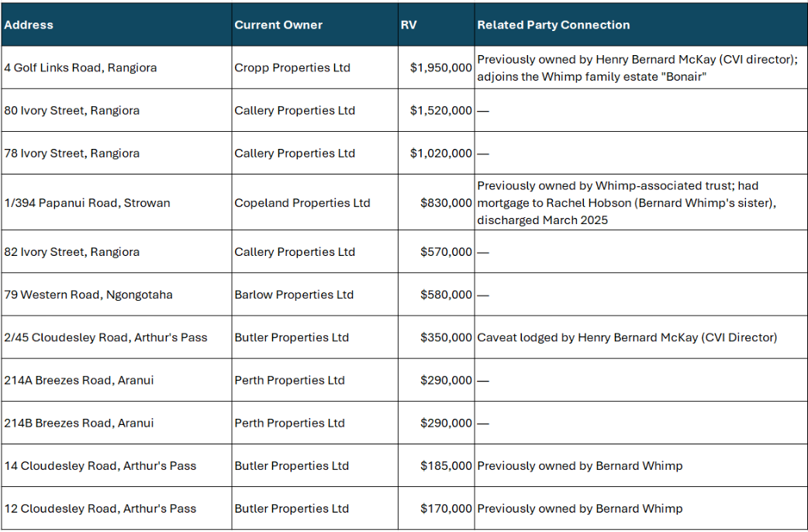
Task: Select the Cropp Properties Ltd owner cell
Action: pos(292,67)
